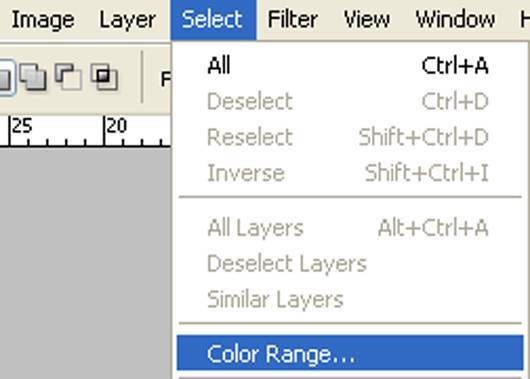Click the Reselect menu entry
The image size is (530, 379).
click(x=350, y=137)
